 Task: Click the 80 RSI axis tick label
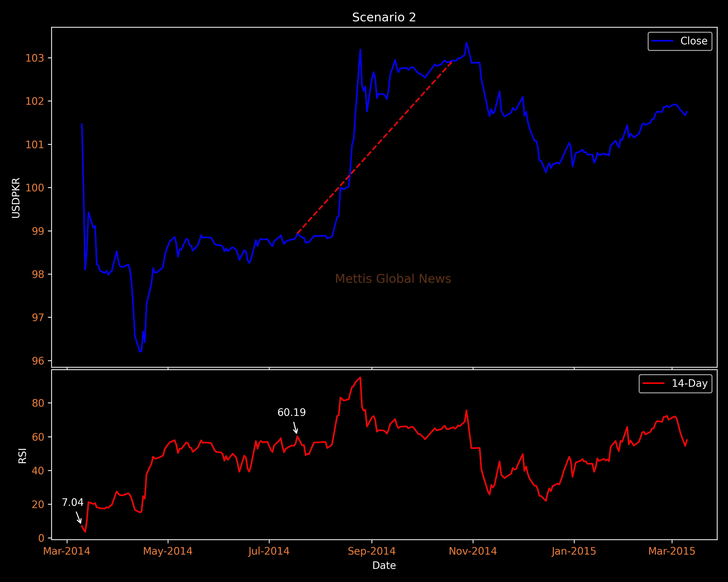pos(38,403)
